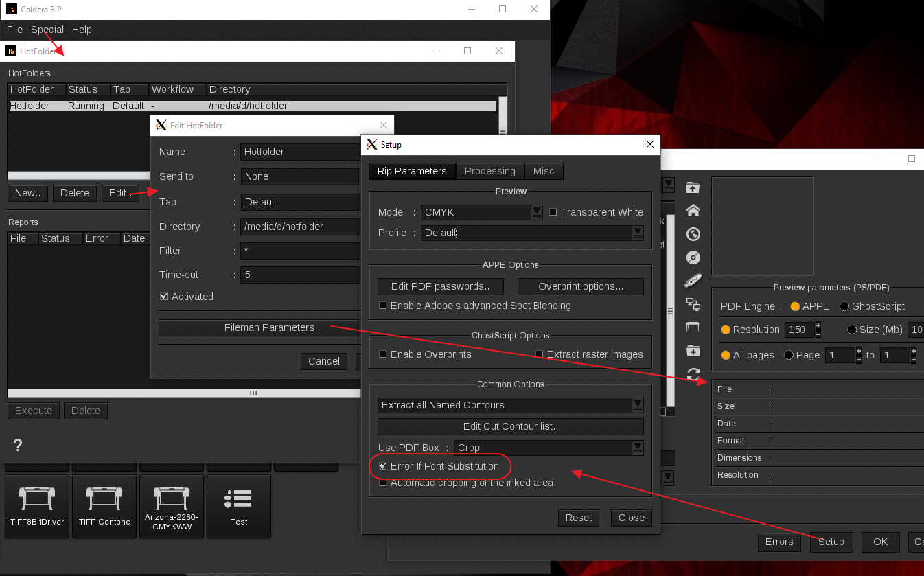Open the TIFF-Contone printer icon

coord(104,506)
